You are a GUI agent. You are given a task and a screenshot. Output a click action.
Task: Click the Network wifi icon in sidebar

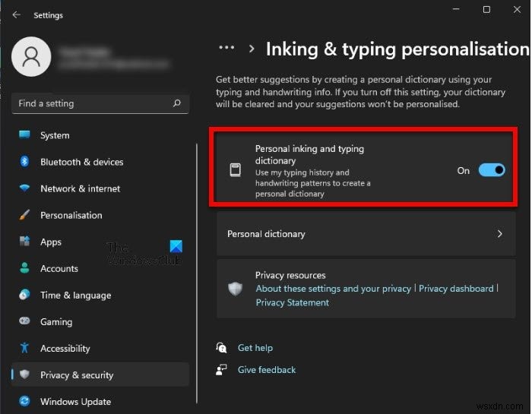click(x=24, y=188)
